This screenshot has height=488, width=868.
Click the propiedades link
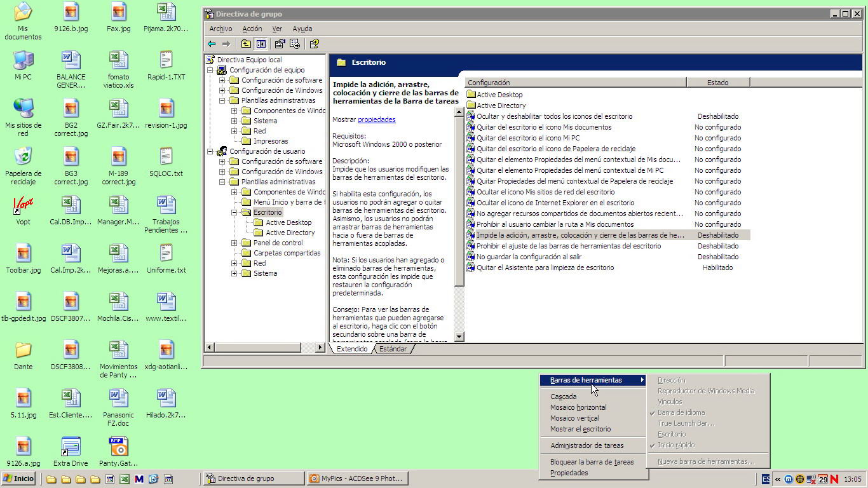click(376, 119)
